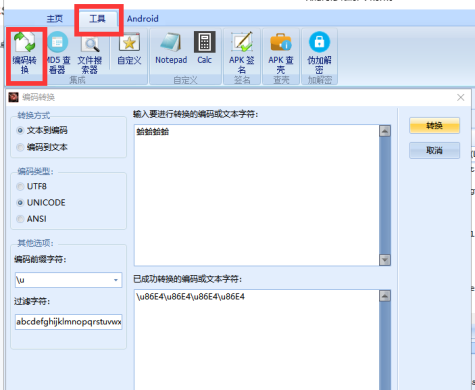Switch to the Android tab

click(142, 19)
